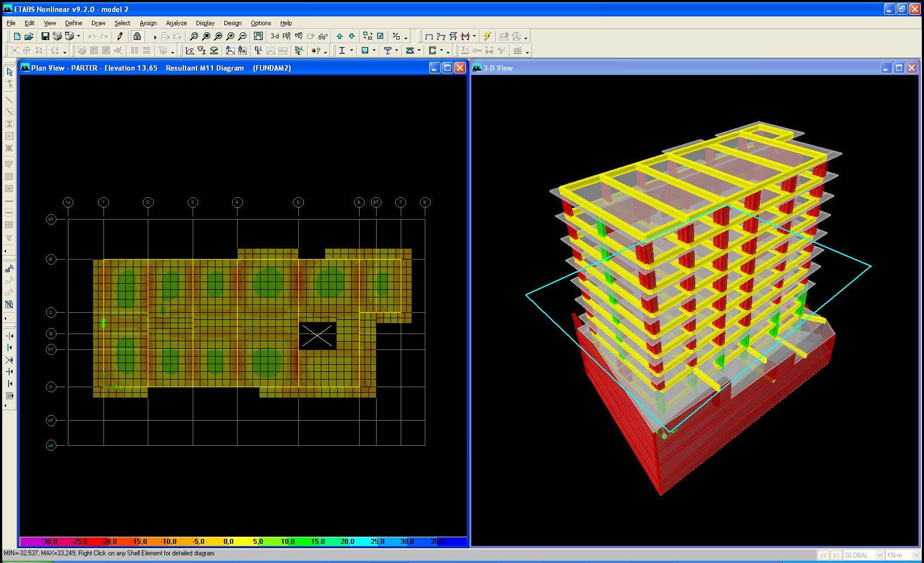Viewport: 924px width, 563px height.
Task: Click the Save Model floppy disk icon
Action: (45, 37)
